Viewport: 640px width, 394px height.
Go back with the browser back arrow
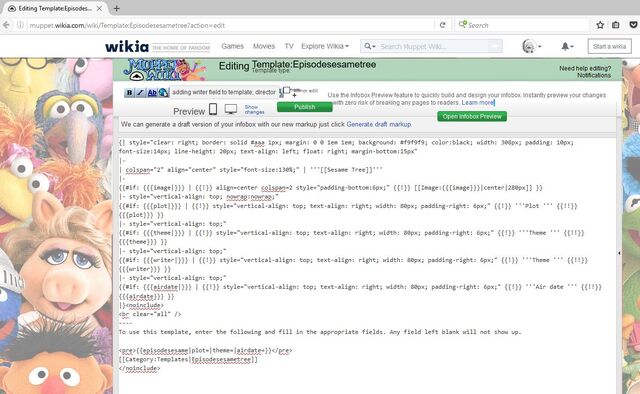7,25
